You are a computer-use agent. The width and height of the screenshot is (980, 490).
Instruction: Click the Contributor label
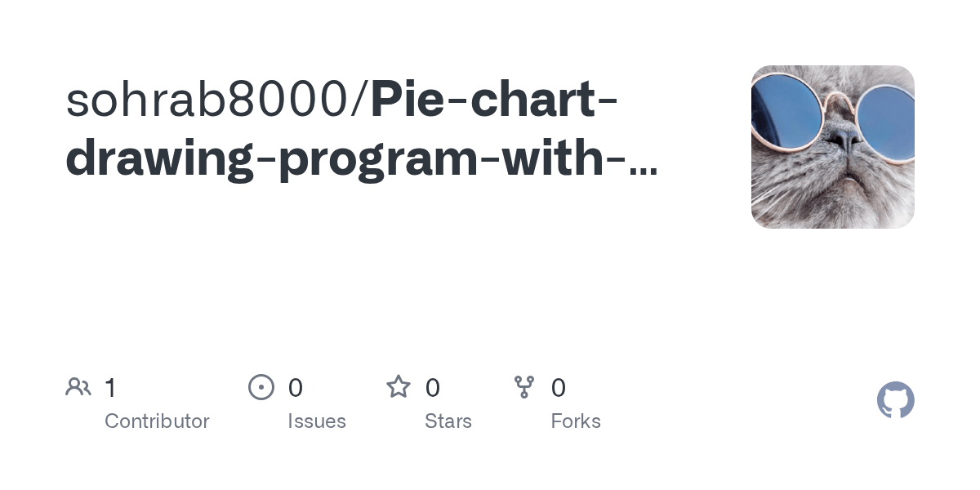tap(157, 421)
